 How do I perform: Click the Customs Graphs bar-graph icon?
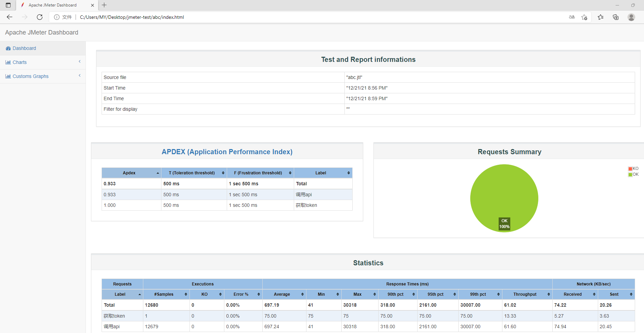pyautogui.click(x=8, y=76)
